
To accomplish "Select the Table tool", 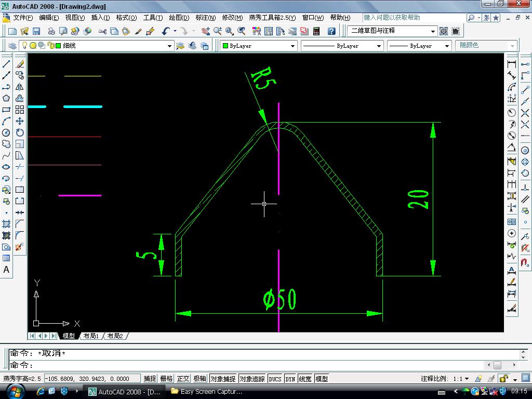I will point(6,258).
